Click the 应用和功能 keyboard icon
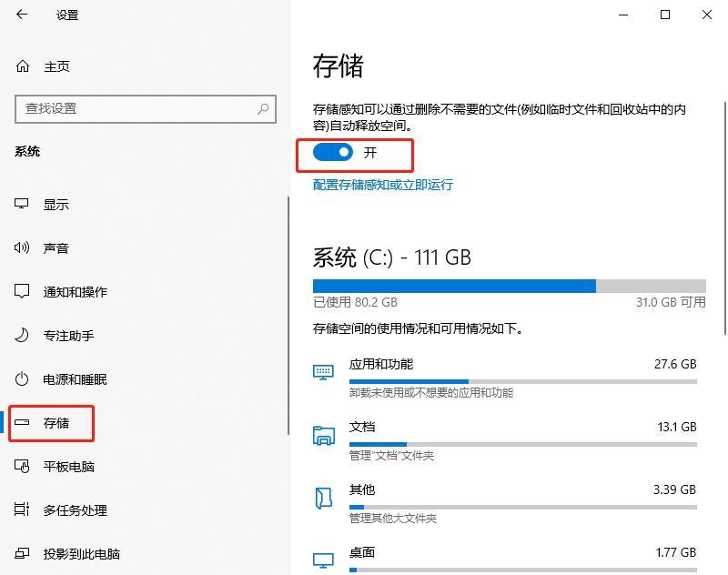728x575 pixels. point(323,371)
